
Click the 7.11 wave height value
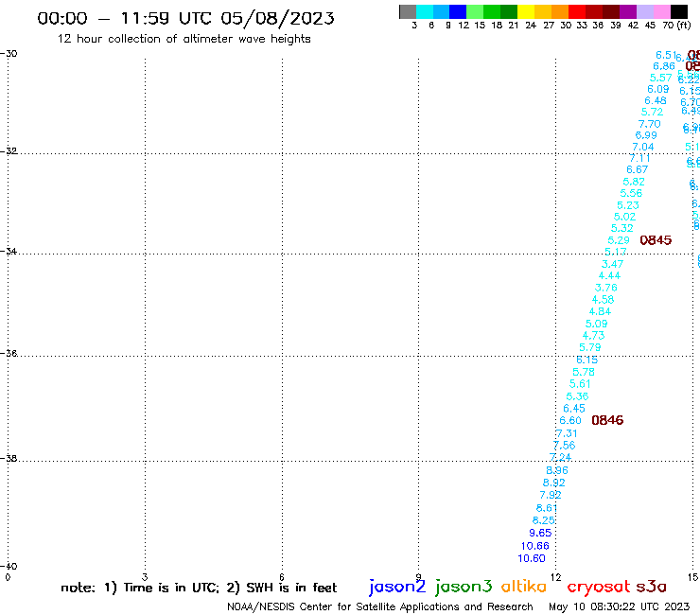tap(639, 158)
